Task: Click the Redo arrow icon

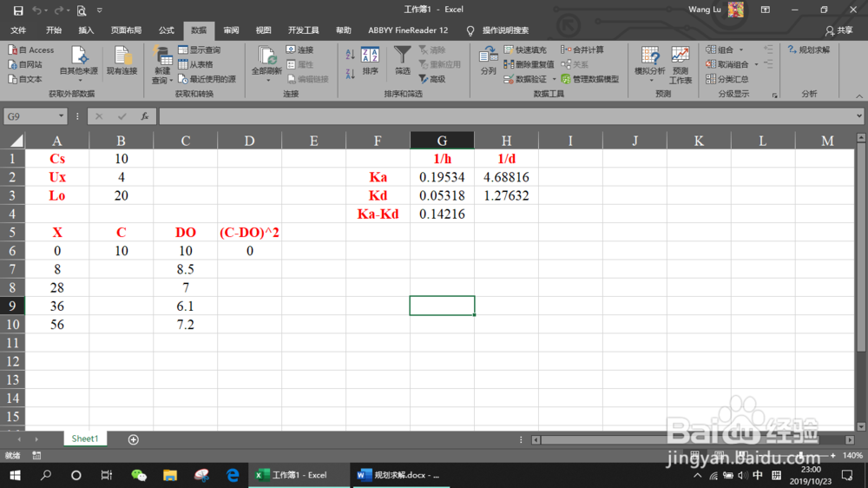Action: (59, 10)
